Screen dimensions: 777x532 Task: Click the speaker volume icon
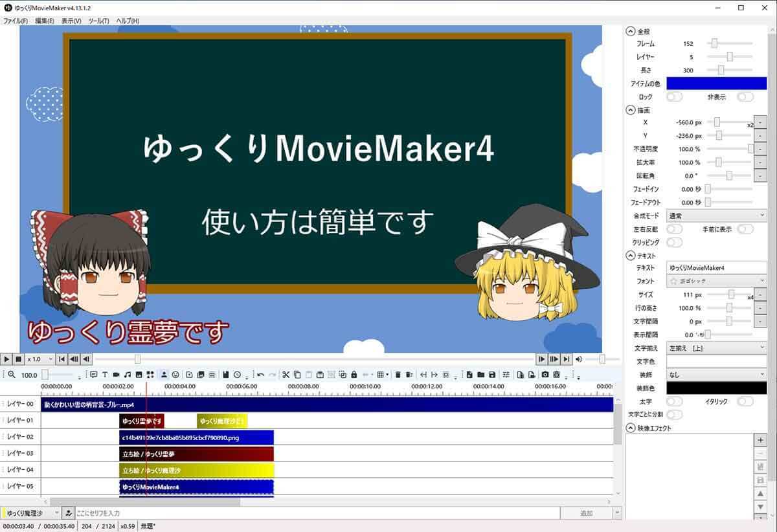[579, 359]
